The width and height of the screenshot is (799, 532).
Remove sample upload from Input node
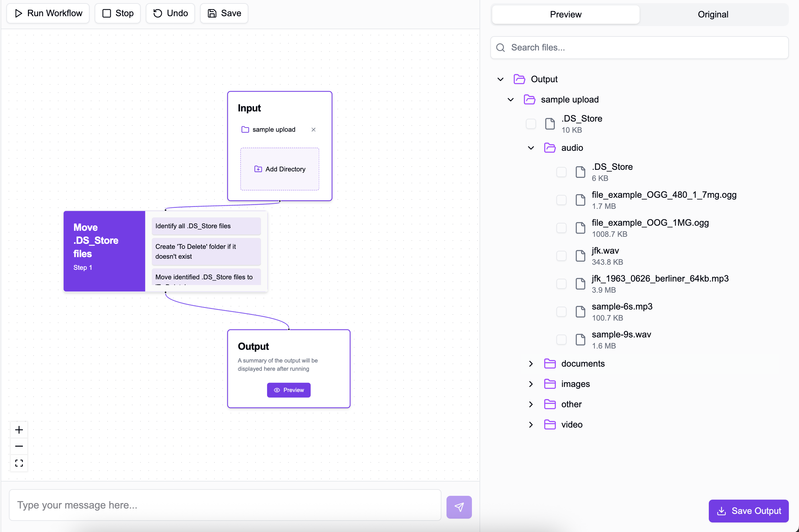point(313,130)
